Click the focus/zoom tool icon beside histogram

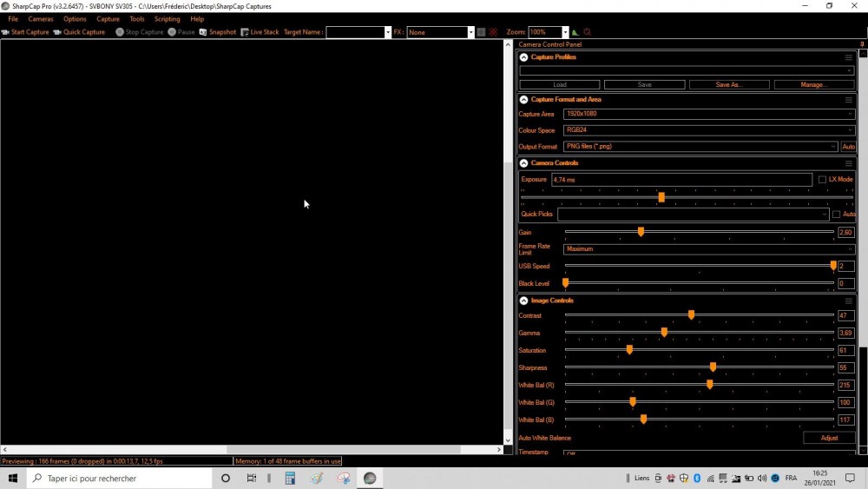[x=588, y=32]
